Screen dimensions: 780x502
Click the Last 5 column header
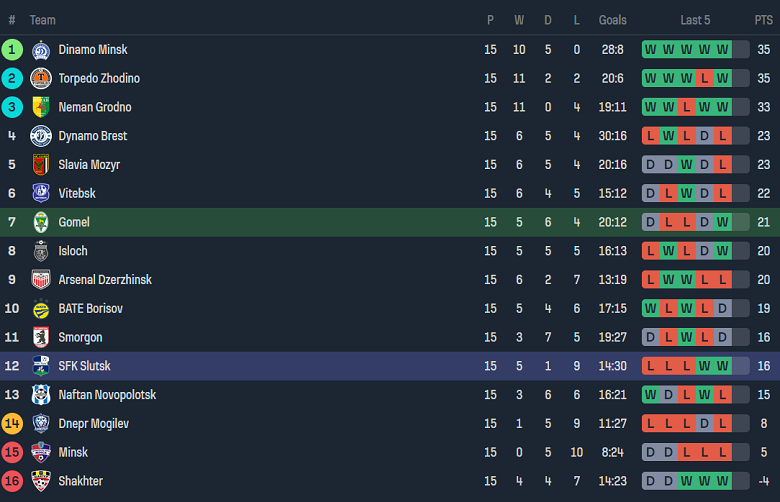coord(695,20)
